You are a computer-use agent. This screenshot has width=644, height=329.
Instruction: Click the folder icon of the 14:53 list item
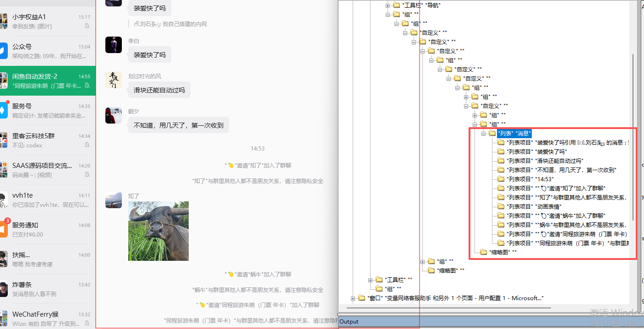501,179
